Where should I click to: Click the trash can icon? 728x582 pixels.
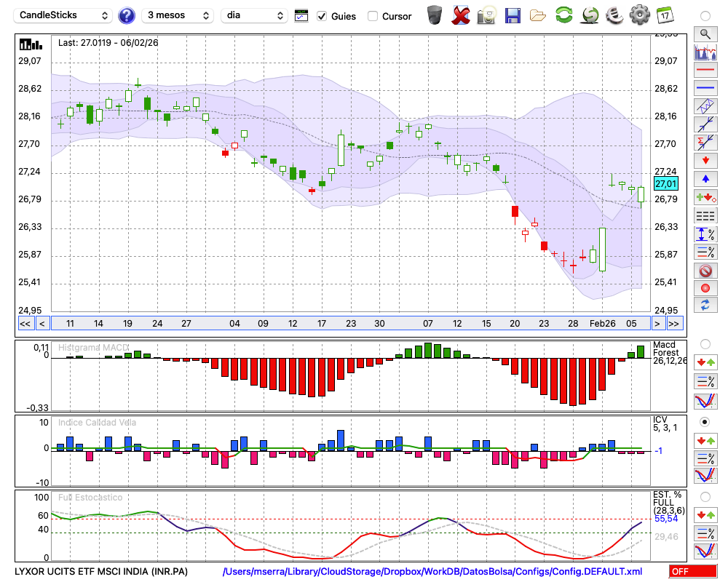tap(435, 15)
